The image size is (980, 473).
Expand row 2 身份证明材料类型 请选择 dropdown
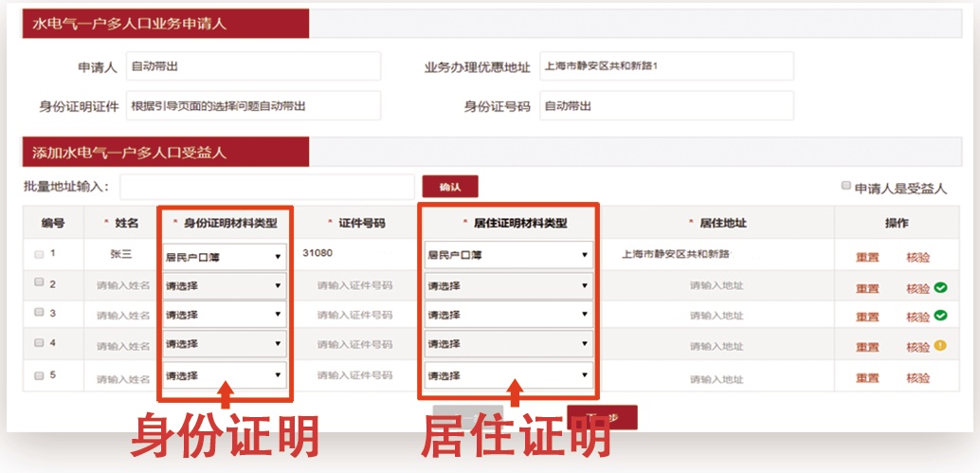[224, 285]
